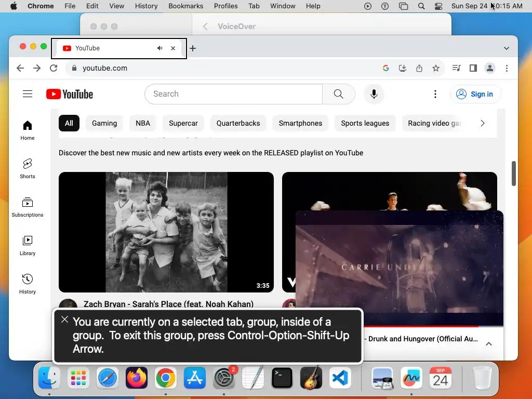Open Launchpad from the Dock
Screen dimensions: 532x399
(x=78, y=378)
